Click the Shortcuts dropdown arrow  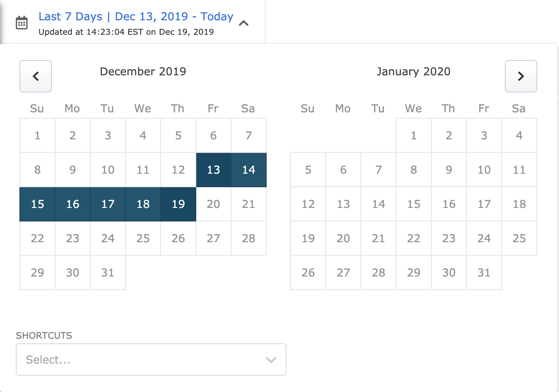pyautogui.click(x=271, y=360)
